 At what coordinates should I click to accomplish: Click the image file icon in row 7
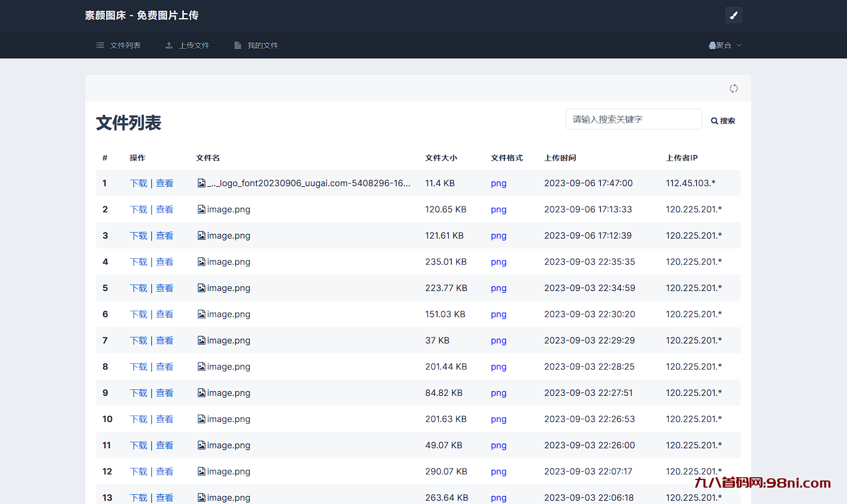[x=202, y=341]
